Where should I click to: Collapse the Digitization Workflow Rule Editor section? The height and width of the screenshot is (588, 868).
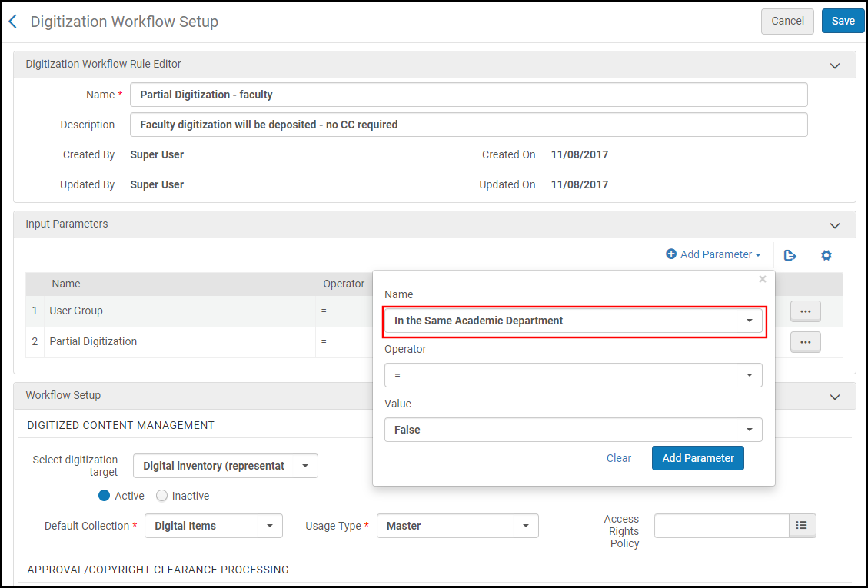tap(835, 65)
